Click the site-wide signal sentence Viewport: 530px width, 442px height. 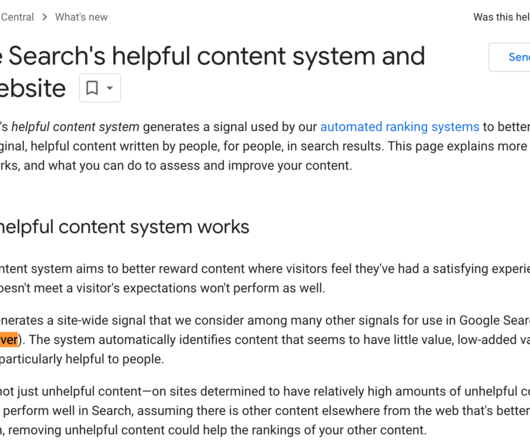pyautogui.click(x=265, y=320)
